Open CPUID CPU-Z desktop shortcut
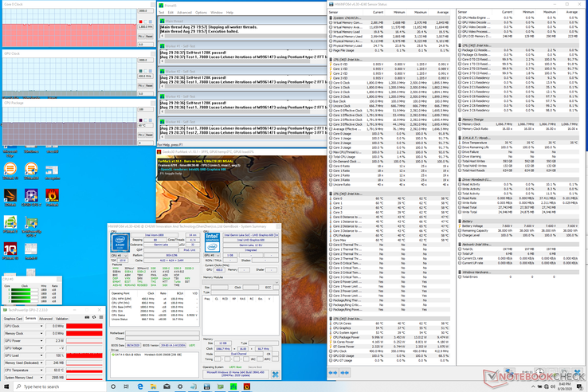 point(31,198)
